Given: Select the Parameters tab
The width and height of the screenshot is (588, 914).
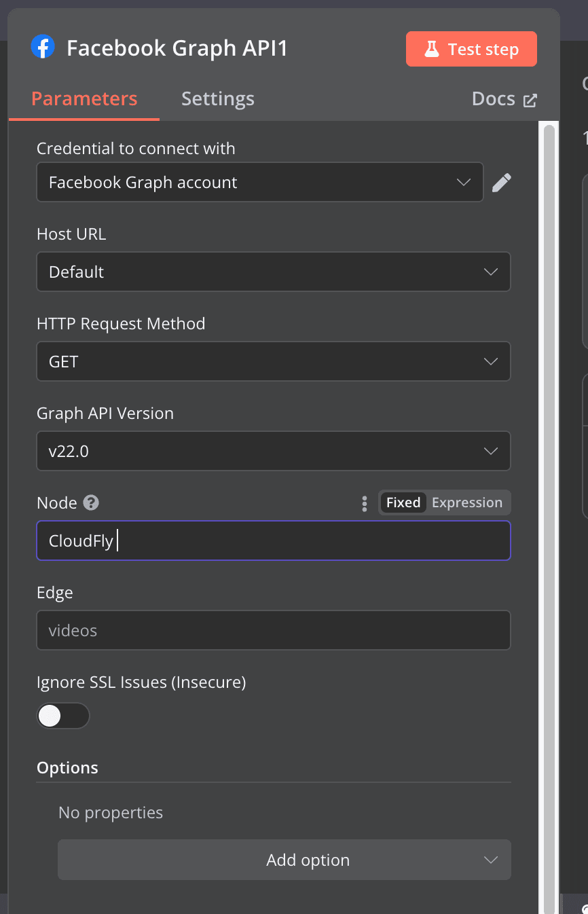Looking at the screenshot, I should (84, 99).
